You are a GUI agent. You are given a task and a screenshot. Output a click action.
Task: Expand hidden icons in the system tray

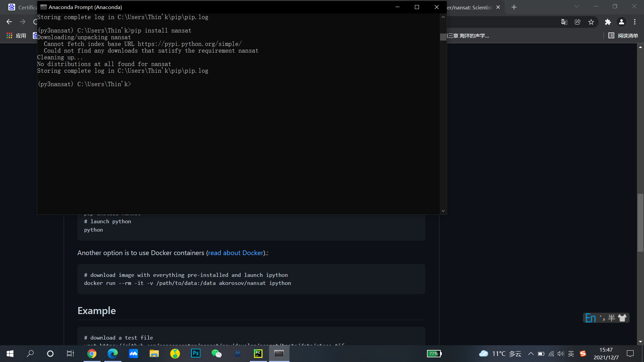tap(531, 354)
